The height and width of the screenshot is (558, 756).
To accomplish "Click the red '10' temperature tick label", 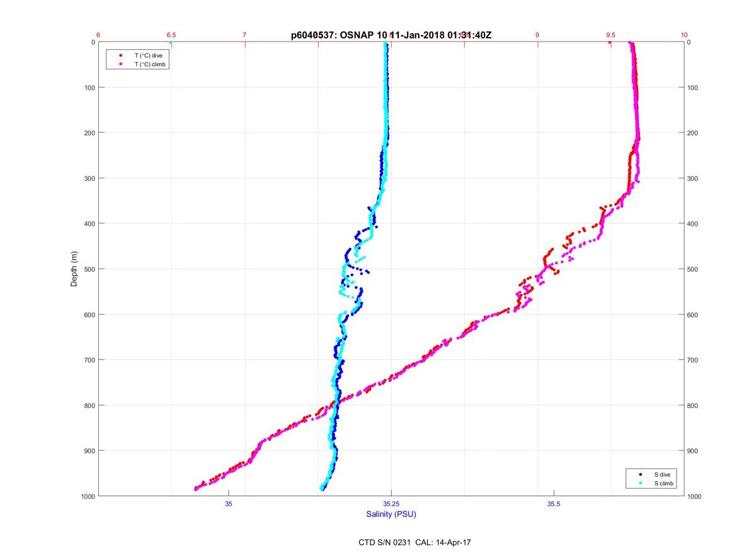I will pyautogui.click(x=684, y=35).
